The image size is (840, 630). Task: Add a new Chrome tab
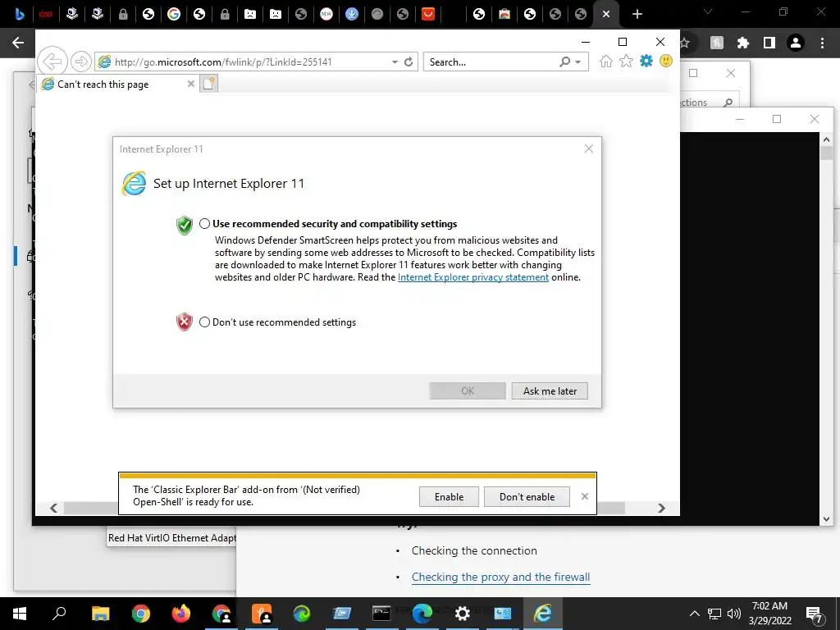[637, 14]
